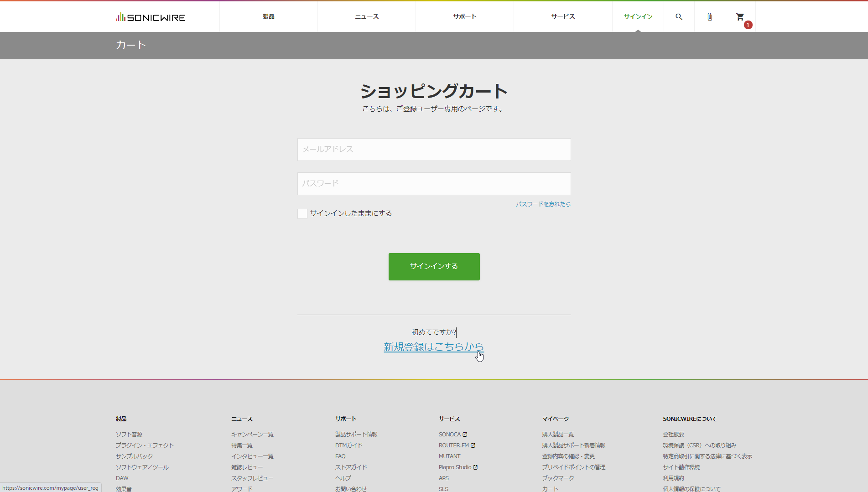The image size is (868, 492).
Task: Focus the パスワード input field
Action: [434, 184]
